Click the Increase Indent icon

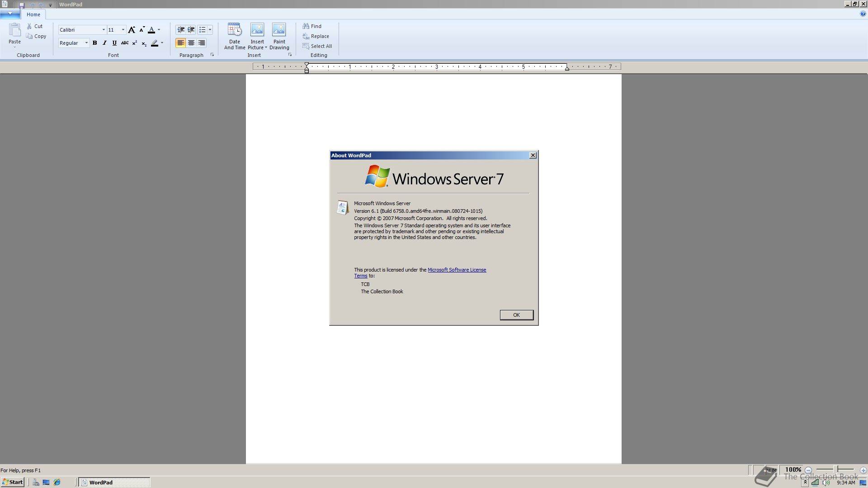click(x=191, y=30)
